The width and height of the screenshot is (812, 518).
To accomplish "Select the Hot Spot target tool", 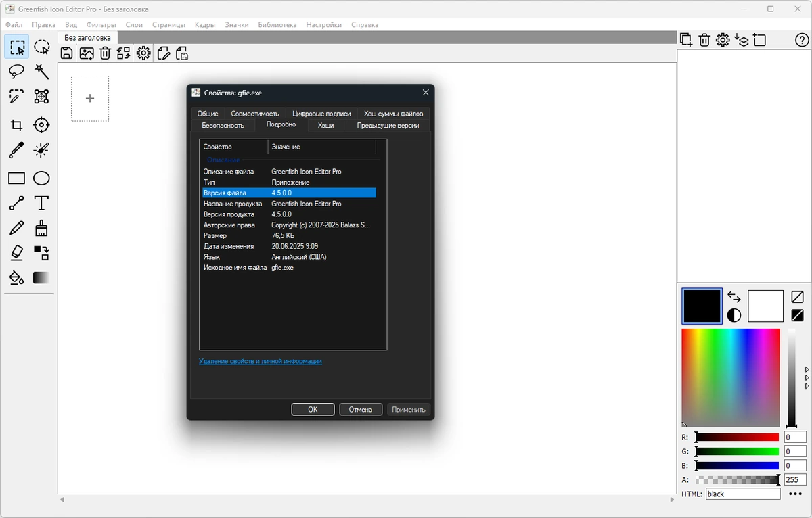I will point(42,125).
